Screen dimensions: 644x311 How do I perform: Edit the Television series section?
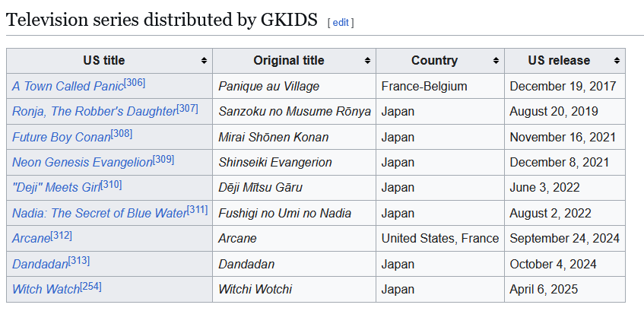tap(341, 23)
